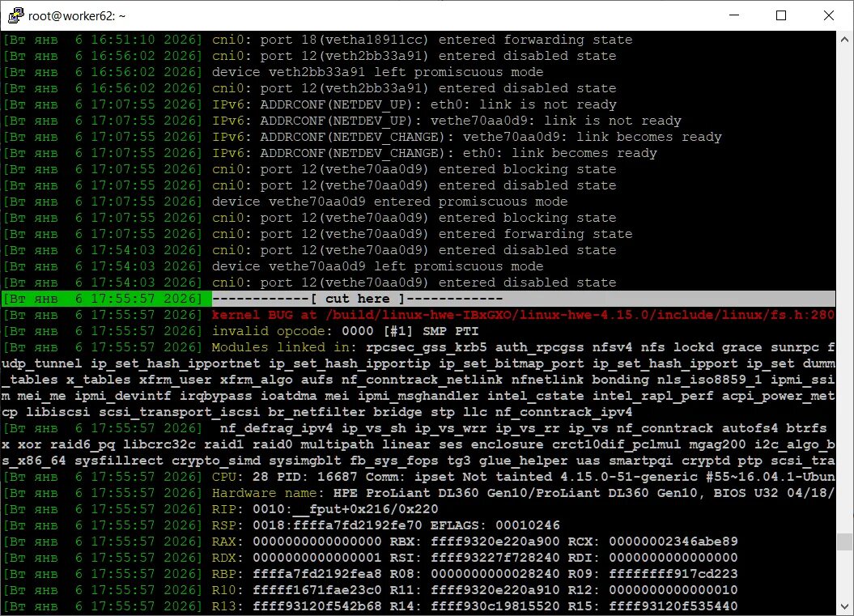Click R13 value ffff93120f542b68
Viewport: 854px width, 616px height.
click(317, 606)
